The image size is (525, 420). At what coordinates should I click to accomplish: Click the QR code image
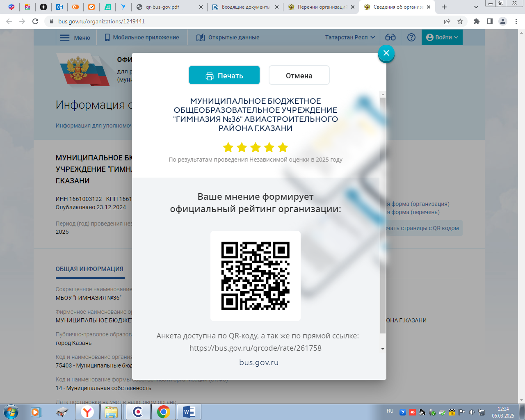255,276
